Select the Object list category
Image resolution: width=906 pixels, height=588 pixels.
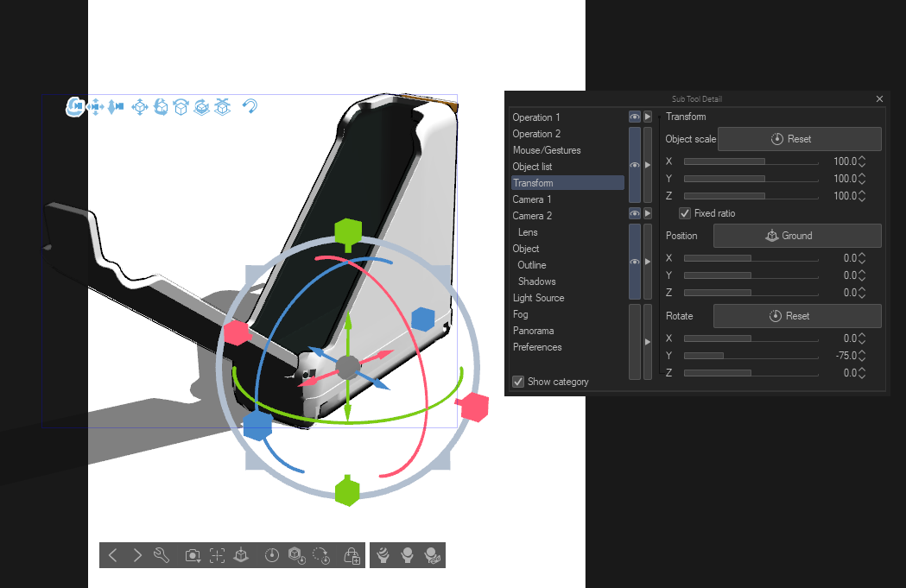pyautogui.click(x=532, y=167)
